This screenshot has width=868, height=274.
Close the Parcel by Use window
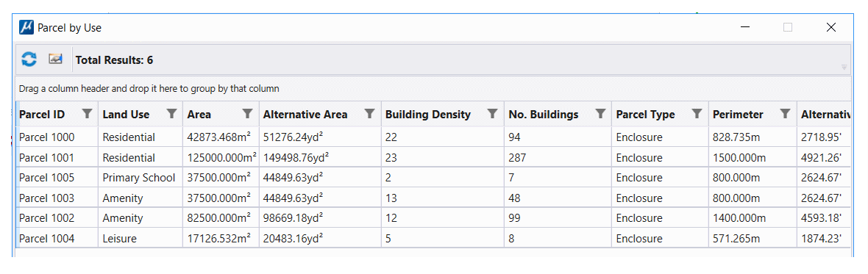(x=831, y=27)
